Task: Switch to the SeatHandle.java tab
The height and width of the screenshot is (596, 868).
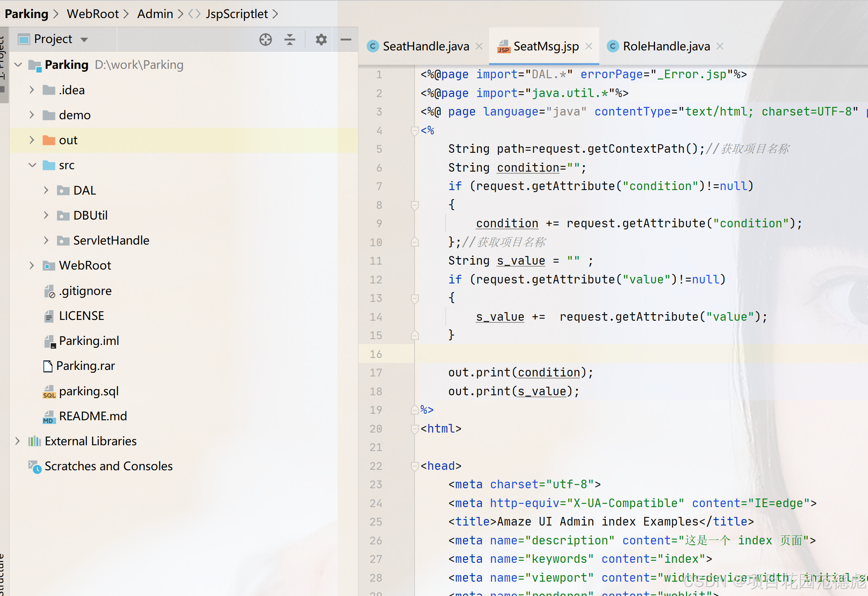Action: pyautogui.click(x=426, y=46)
